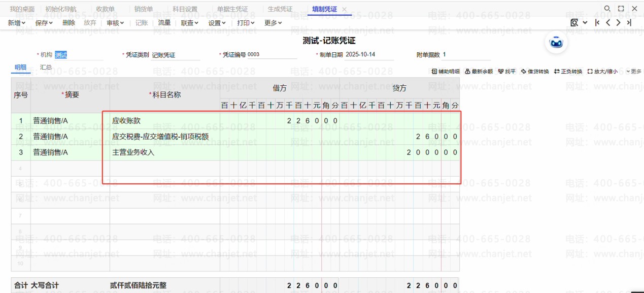Switch to 生成凭证 tab
This screenshot has height=293, width=644.
[280, 9]
